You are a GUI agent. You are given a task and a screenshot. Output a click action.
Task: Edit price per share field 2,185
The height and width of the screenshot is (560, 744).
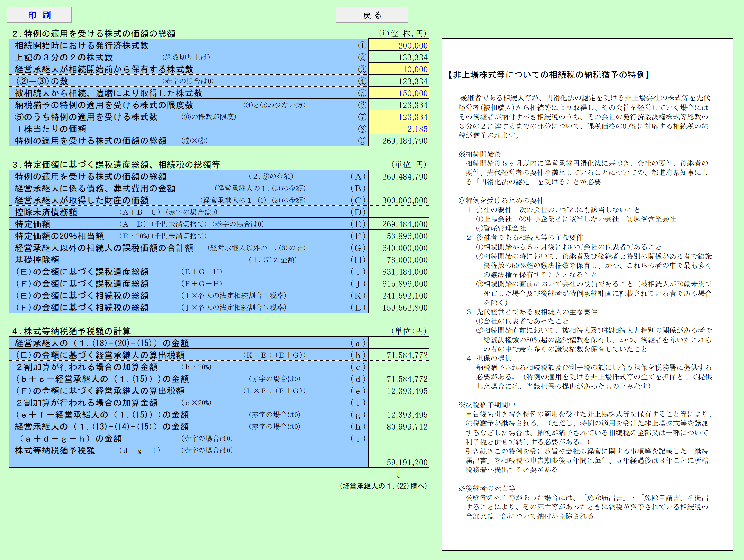tap(399, 129)
